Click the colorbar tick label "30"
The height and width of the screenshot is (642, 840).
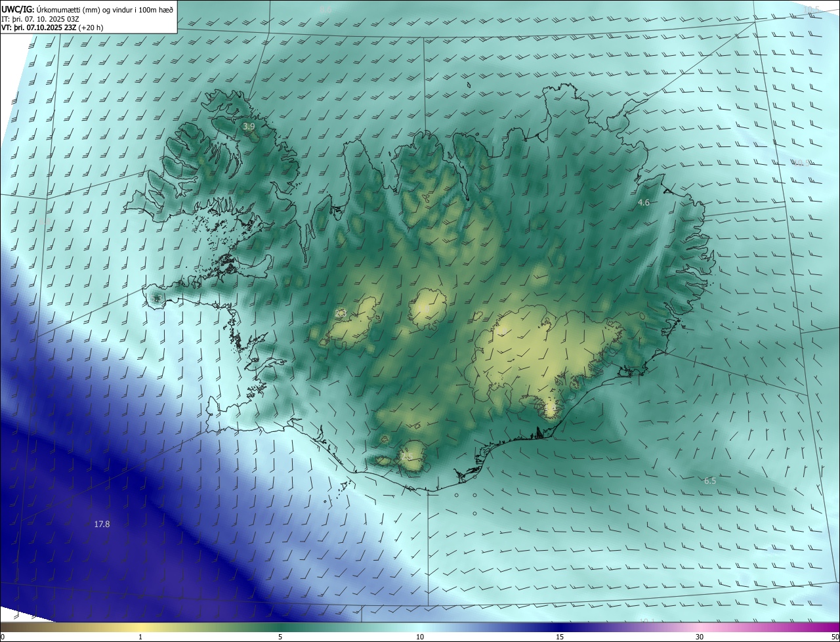(700, 637)
